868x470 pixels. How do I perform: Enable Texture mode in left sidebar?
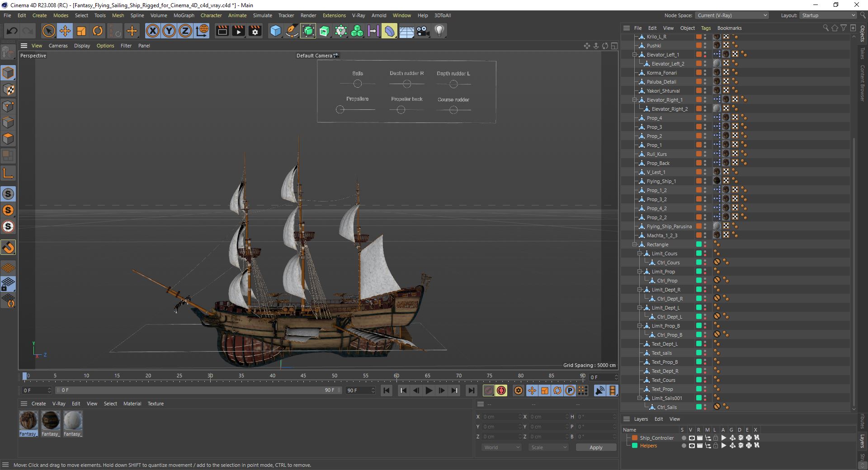pyautogui.click(x=8, y=89)
